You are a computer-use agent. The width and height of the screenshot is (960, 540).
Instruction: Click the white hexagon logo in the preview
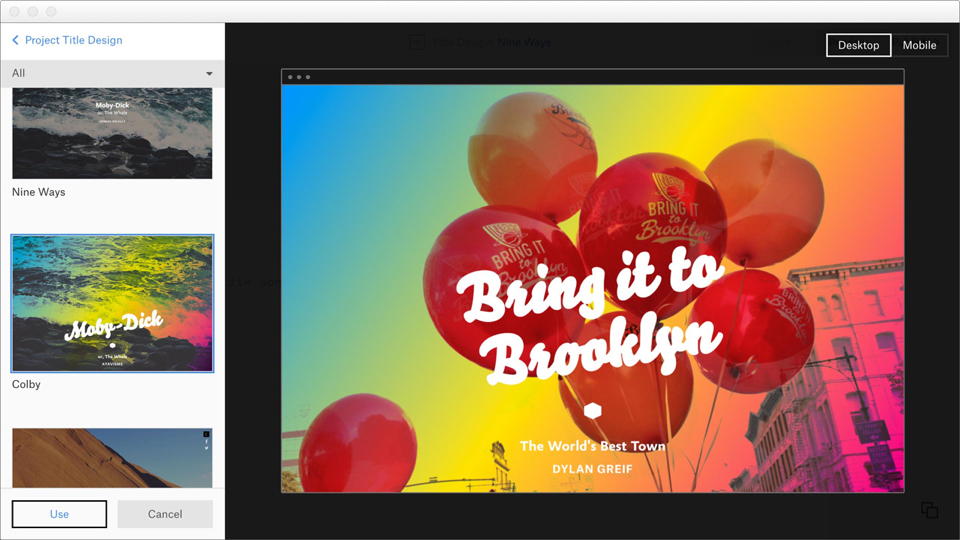tap(592, 410)
